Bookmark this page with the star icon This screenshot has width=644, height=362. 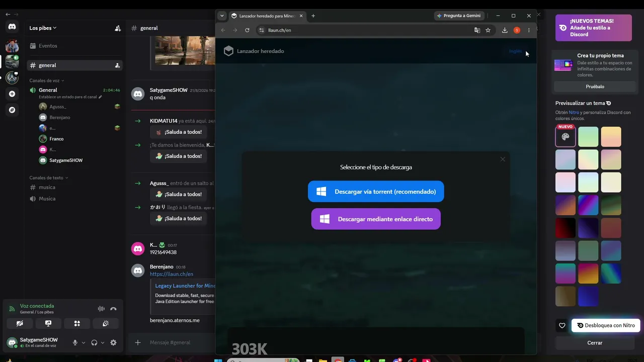488,30
